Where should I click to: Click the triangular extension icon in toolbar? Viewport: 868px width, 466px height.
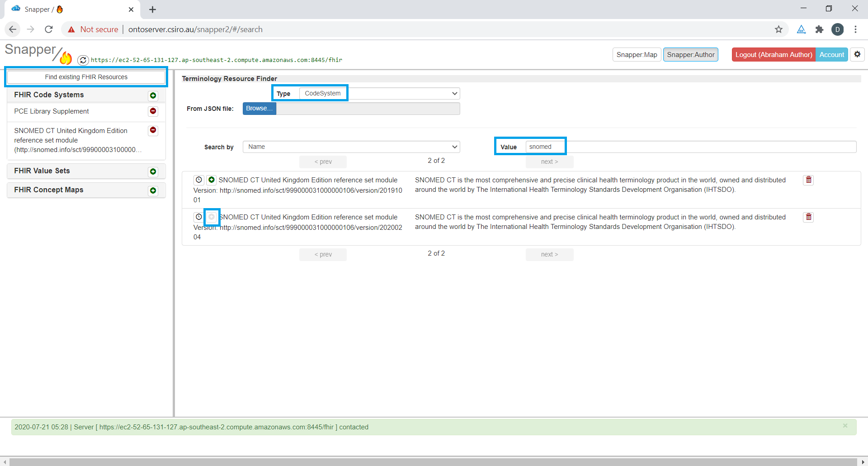[x=801, y=29]
